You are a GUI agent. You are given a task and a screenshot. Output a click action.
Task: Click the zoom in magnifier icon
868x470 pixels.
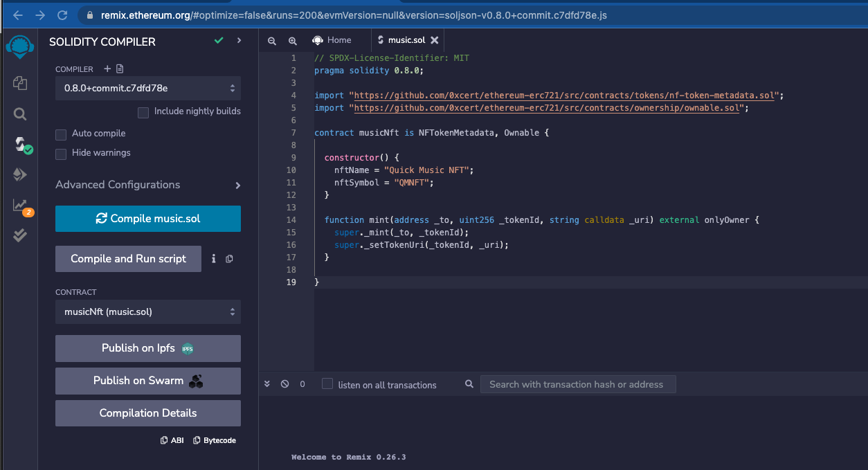point(292,41)
